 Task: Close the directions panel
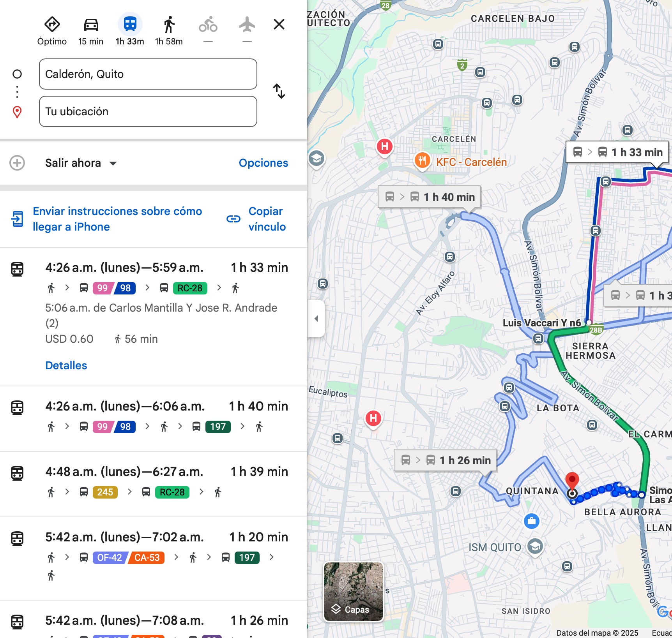pyautogui.click(x=279, y=24)
